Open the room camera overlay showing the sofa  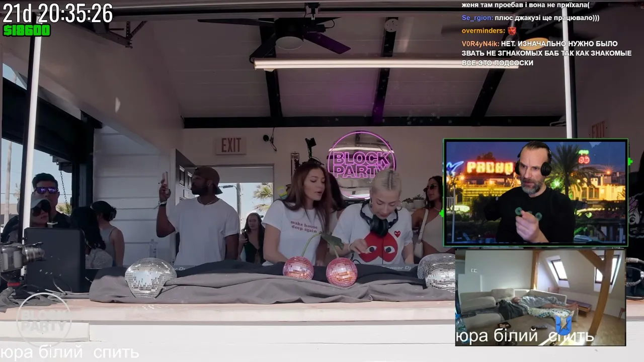tap(540, 298)
